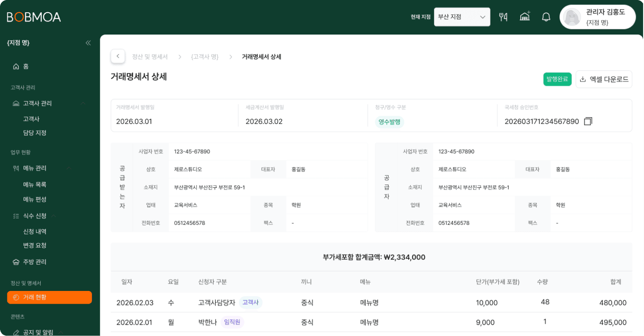Open the notifications bell
Screen dimensions: 644x336
546,17
